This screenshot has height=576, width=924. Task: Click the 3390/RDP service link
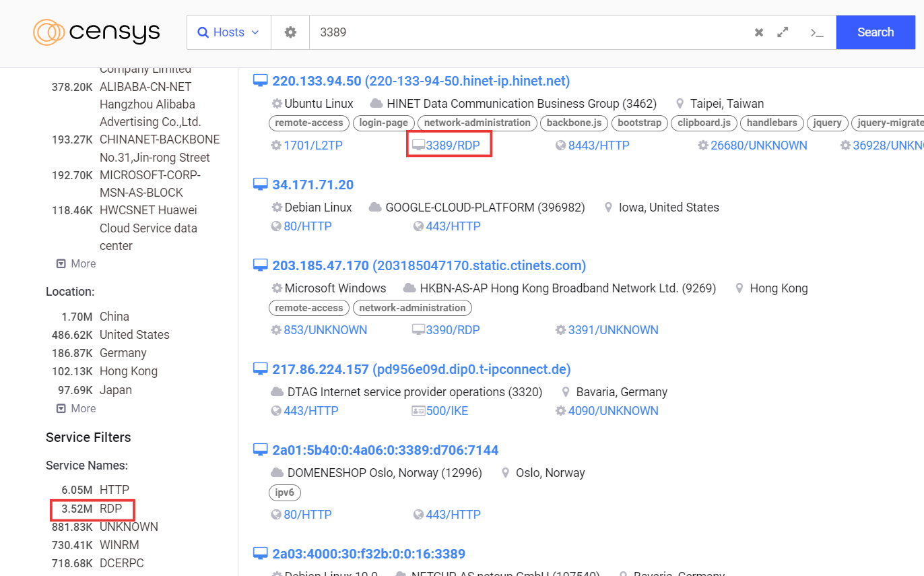point(453,330)
